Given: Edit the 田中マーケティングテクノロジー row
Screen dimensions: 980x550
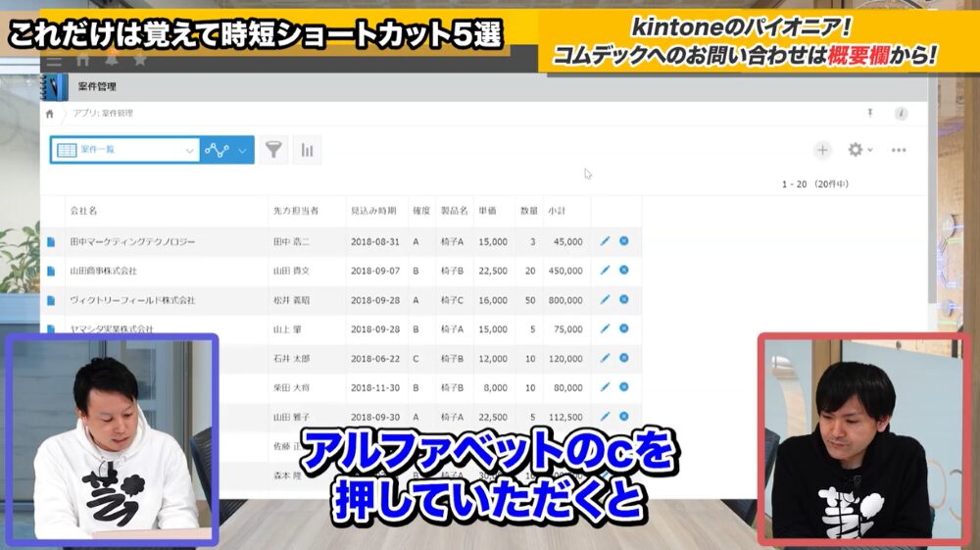Looking at the screenshot, I should pos(605,241).
